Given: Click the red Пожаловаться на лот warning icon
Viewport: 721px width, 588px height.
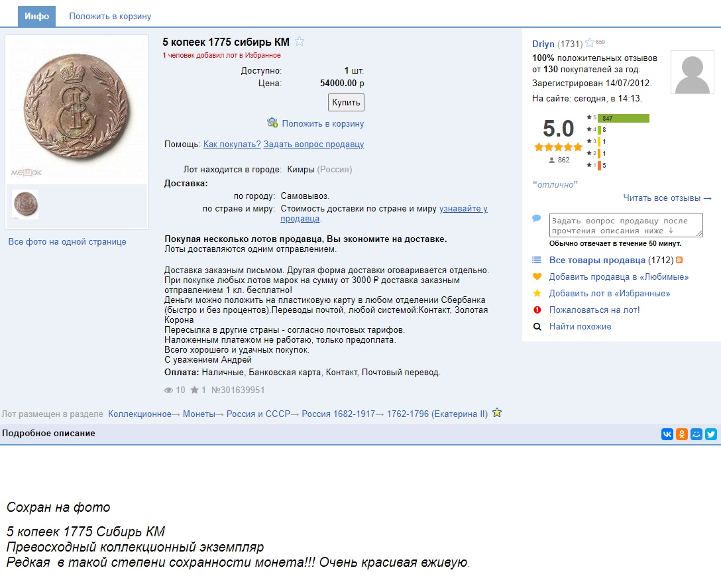Looking at the screenshot, I should coord(537,310).
